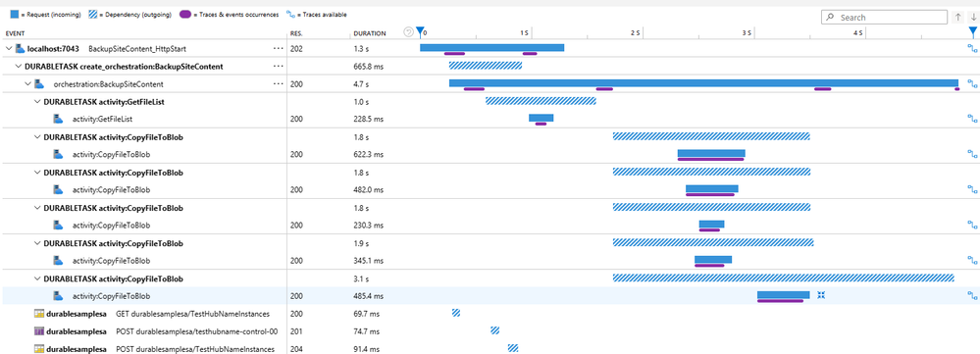Open more options for orchestration:BackupSiteContent row
The image size is (980, 354).
[279, 83]
